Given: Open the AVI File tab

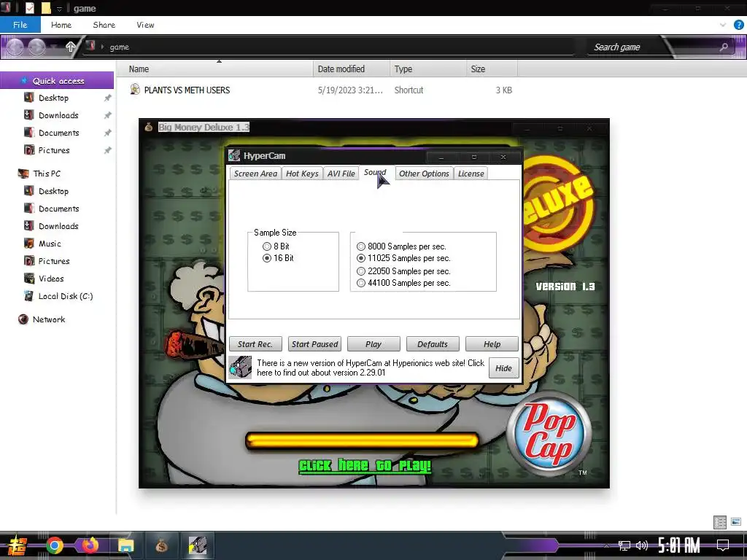Looking at the screenshot, I should tap(341, 174).
